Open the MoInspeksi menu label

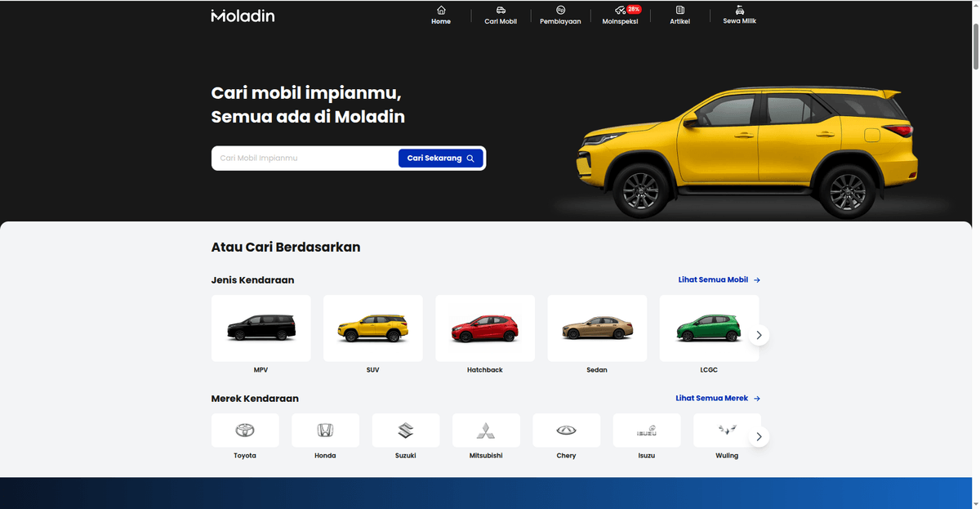[x=620, y=21]
